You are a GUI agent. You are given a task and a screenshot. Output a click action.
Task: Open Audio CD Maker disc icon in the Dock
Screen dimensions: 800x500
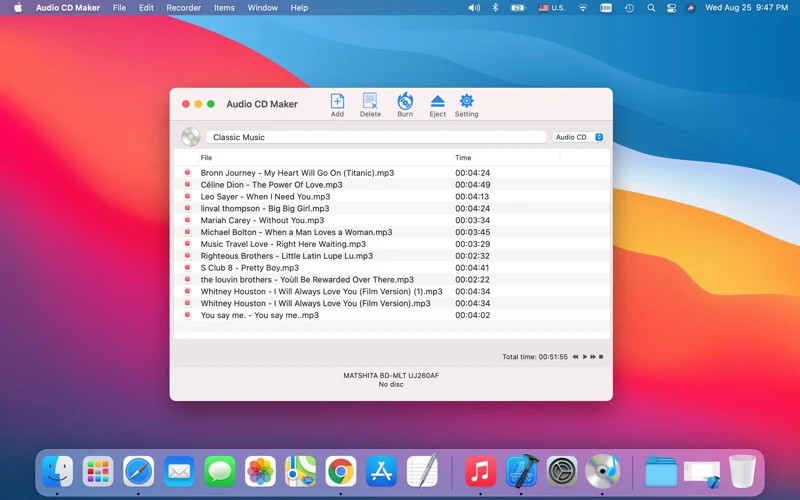tap(603, 471)
